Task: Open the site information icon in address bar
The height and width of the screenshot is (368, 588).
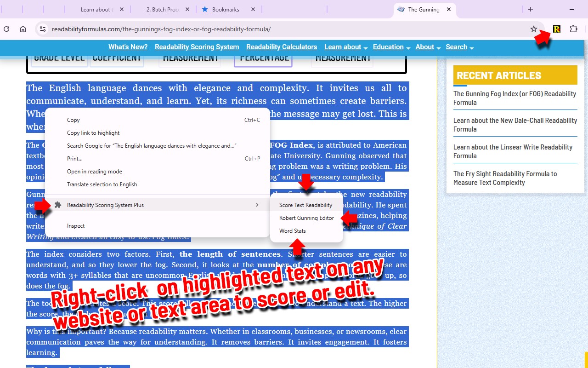Action: [x=42, y=29]
